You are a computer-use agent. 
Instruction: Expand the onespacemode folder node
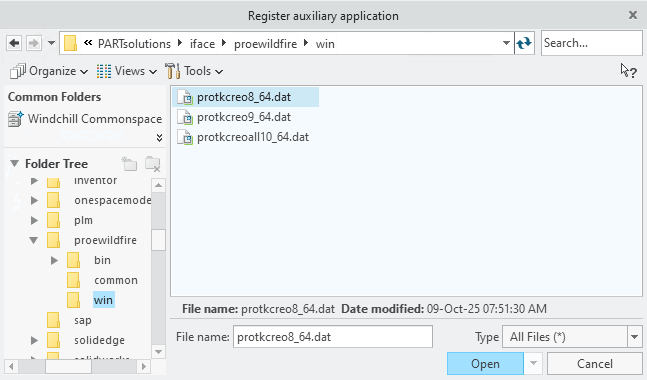pyautogui.click(x=34, y=201)
